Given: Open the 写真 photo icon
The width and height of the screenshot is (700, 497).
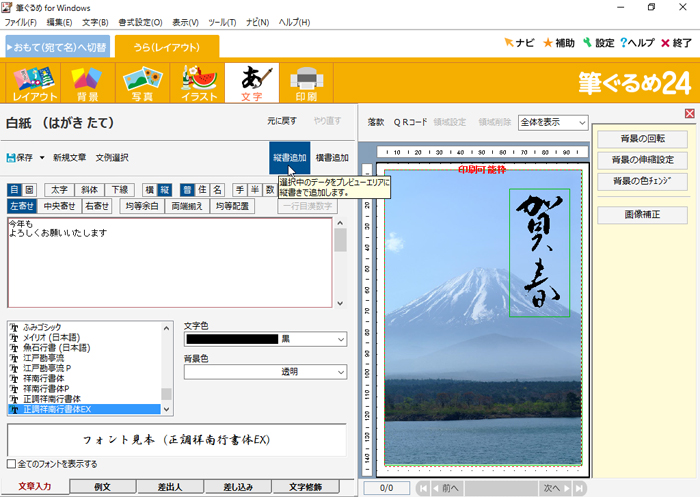Looking at the screenshot, I should click(143, 83).
